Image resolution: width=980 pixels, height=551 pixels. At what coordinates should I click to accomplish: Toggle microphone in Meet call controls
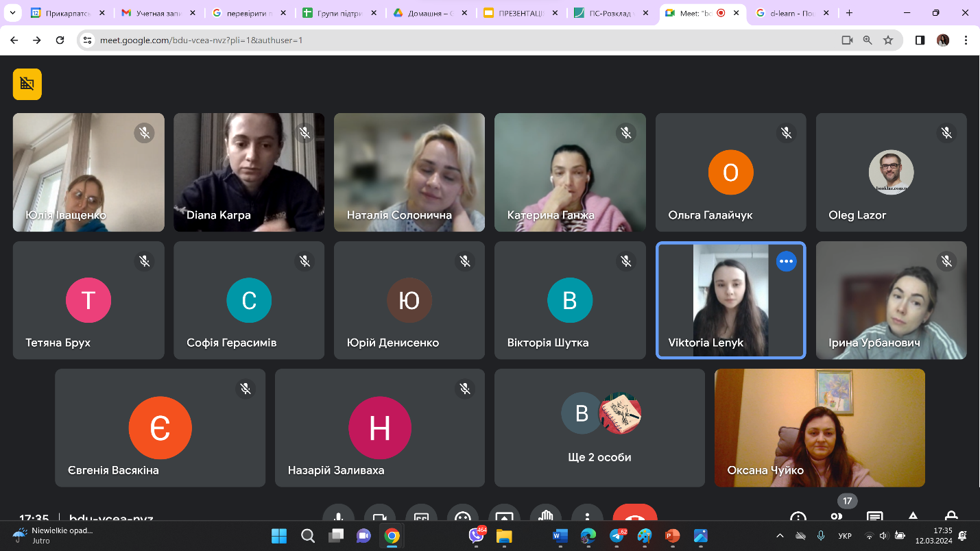pyautogui.click(x=337, y=517)
